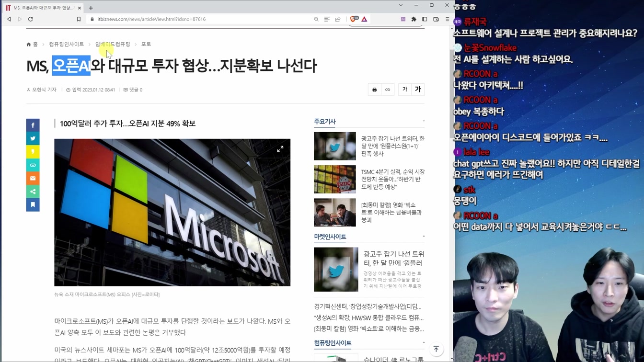Reload the page with the refresh icon
Image resolution: width=644 pixels, height=362 pixels.
[31, 19]
